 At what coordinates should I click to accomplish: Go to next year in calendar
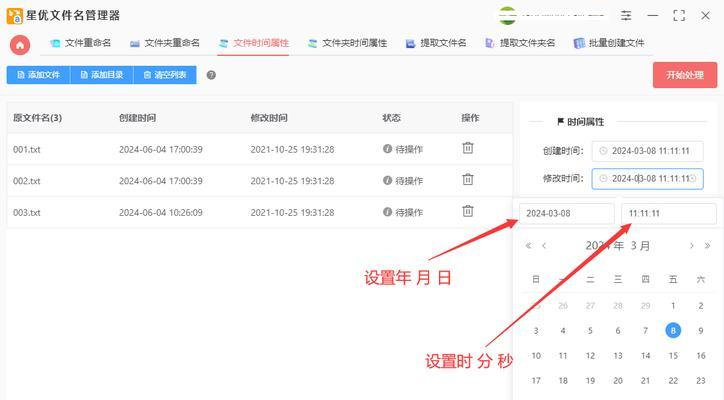pyautogui.click(x=707, y=246)
